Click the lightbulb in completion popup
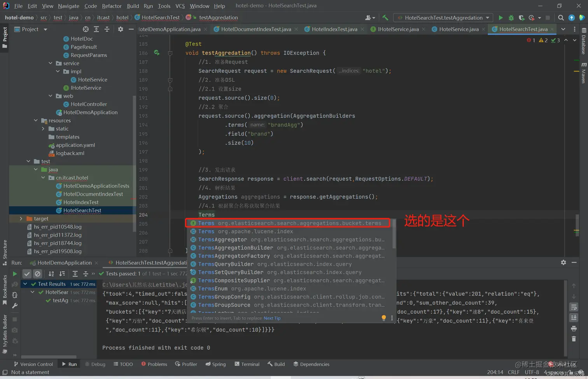 click(383, 318)
